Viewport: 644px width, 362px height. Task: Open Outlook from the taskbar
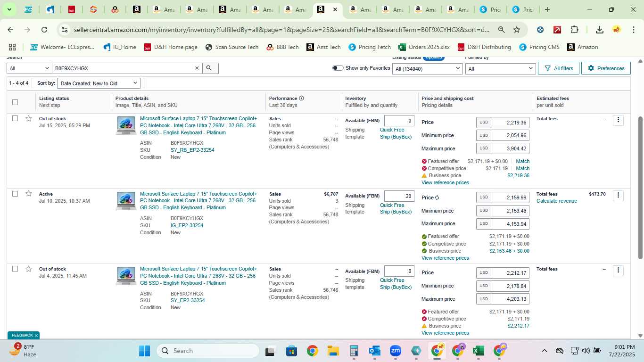coord(375,351)
